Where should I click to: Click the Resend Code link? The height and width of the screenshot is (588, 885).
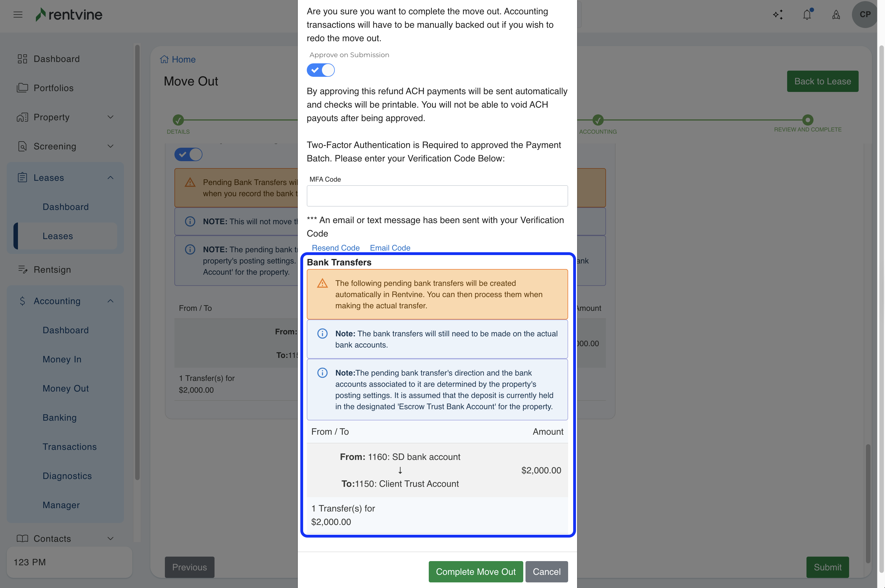coord(335,248)
